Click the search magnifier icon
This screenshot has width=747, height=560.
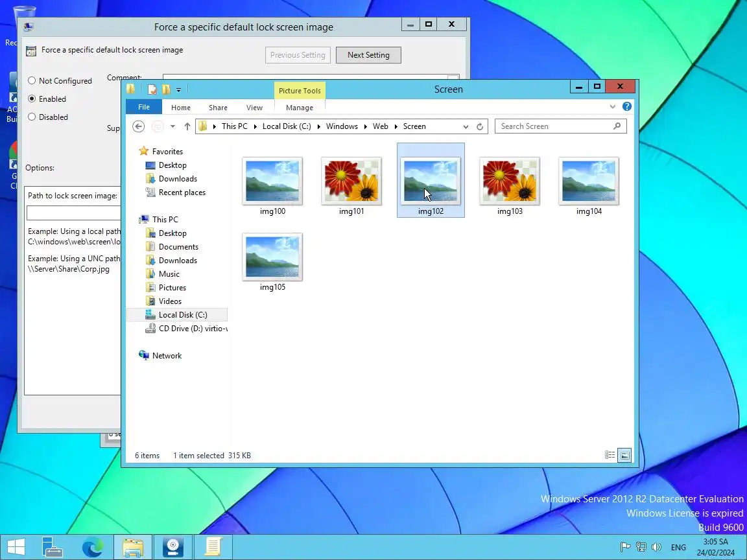pos(617,126)
